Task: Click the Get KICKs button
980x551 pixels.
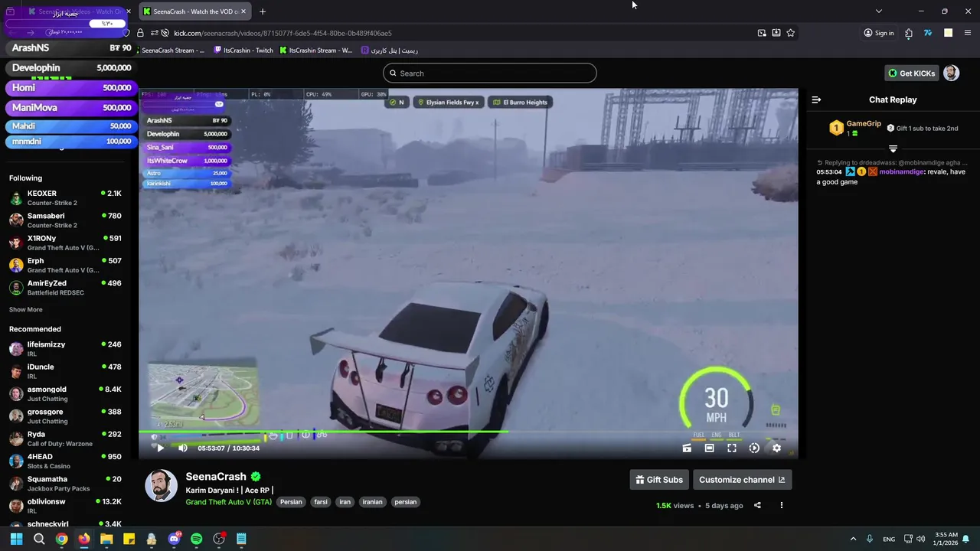Action: [911, 73]
